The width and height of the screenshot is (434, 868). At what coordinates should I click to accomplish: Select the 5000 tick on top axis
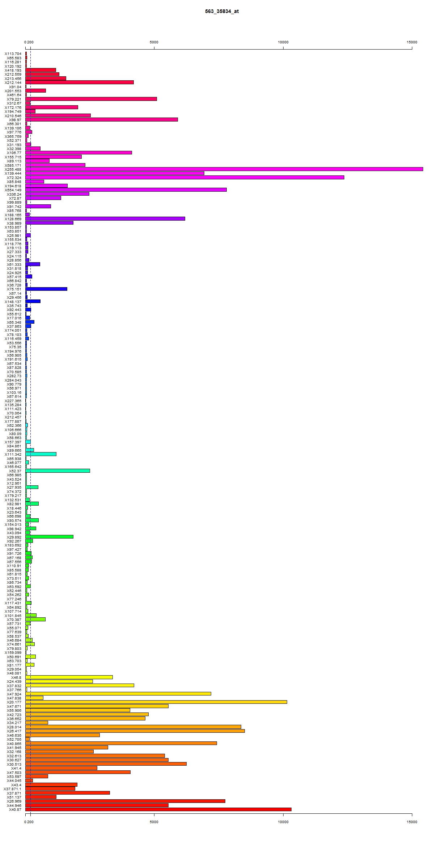[x=154, y=42]
